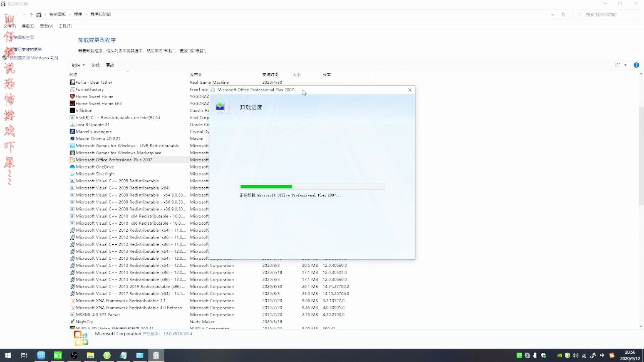Open the Wi-Fi network icon in tray
The width and height of the screenshot is (644, 362).
(584, 356)
